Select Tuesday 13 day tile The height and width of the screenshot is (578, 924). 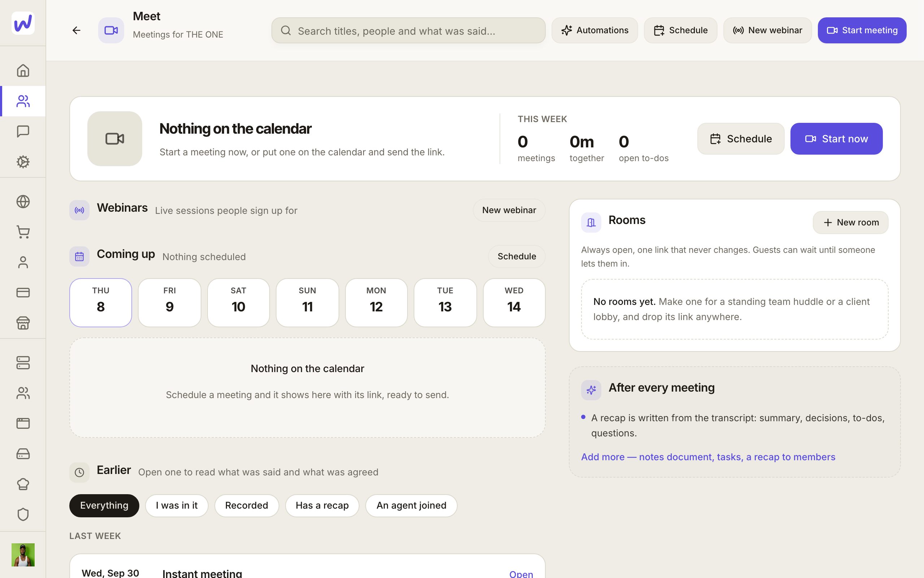pyautogui.click(x=445, y=303)
